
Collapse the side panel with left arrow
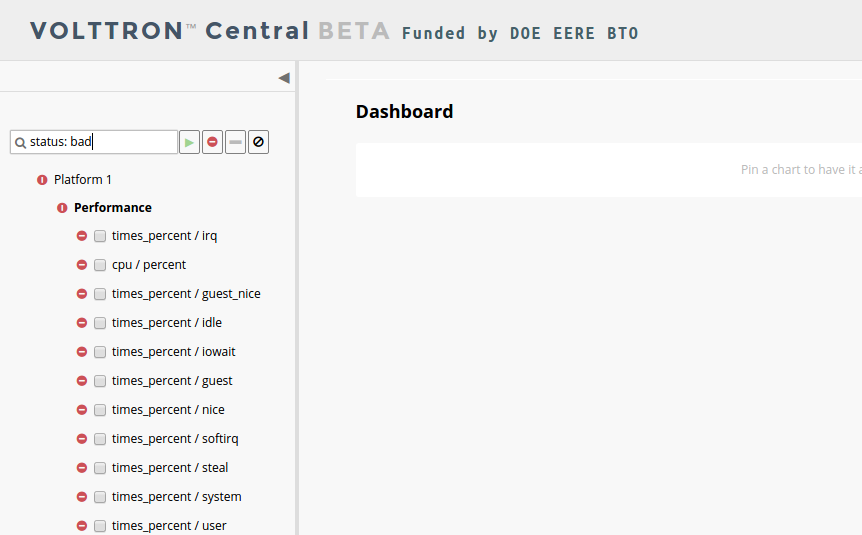(x=284, y=78)
